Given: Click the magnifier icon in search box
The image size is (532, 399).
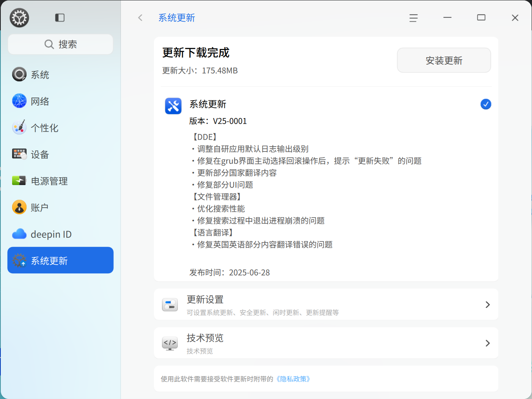Looking at the screenshot, I should coord(49,44).
